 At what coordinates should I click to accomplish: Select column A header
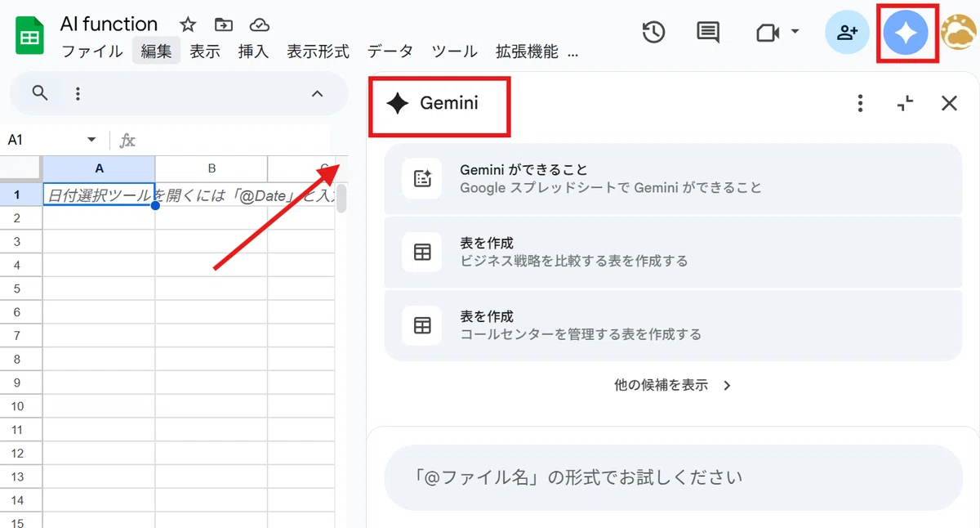(99, 168)
